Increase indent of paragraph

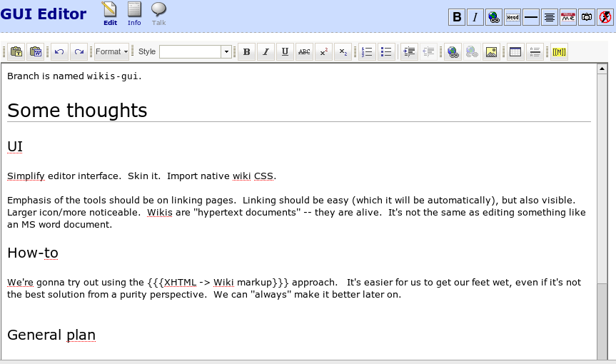[x=409, y=52]
